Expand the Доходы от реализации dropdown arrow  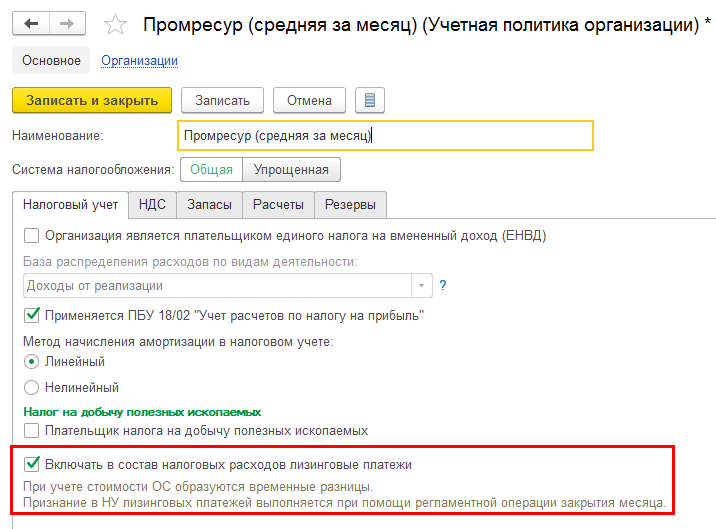(421, 286)
